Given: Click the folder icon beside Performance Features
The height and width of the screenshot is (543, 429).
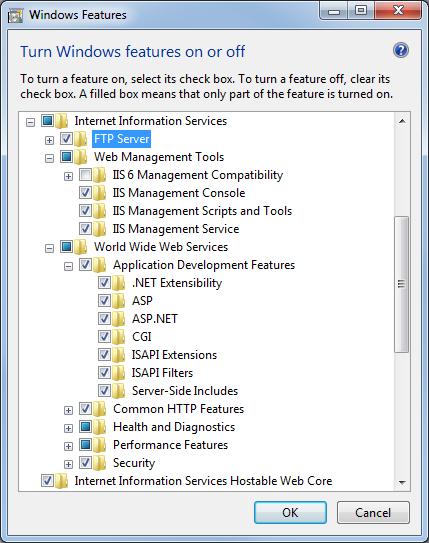Looking at the screenshot, I should pyautogui.click(x=99, y=445).
